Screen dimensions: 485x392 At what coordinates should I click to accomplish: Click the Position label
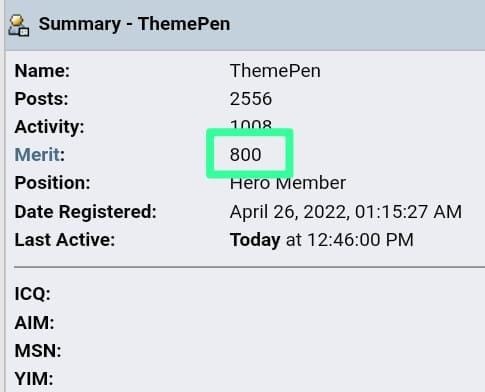[52, 183]
